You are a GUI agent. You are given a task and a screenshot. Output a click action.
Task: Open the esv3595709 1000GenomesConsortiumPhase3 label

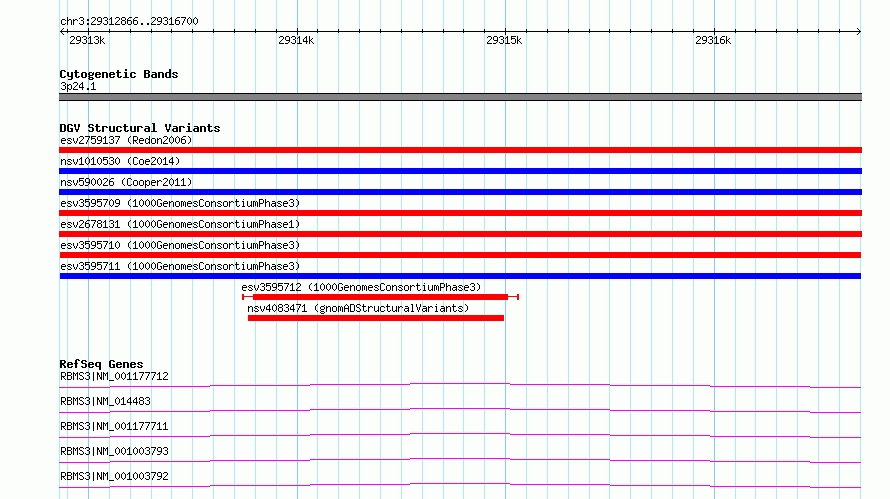tap(180, 203)
